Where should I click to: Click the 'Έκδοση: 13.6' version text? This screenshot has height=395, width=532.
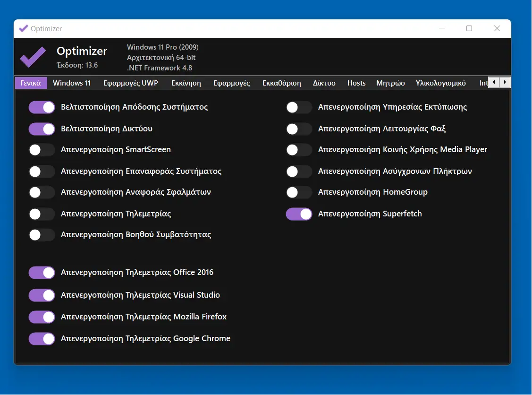coord(77,65)
